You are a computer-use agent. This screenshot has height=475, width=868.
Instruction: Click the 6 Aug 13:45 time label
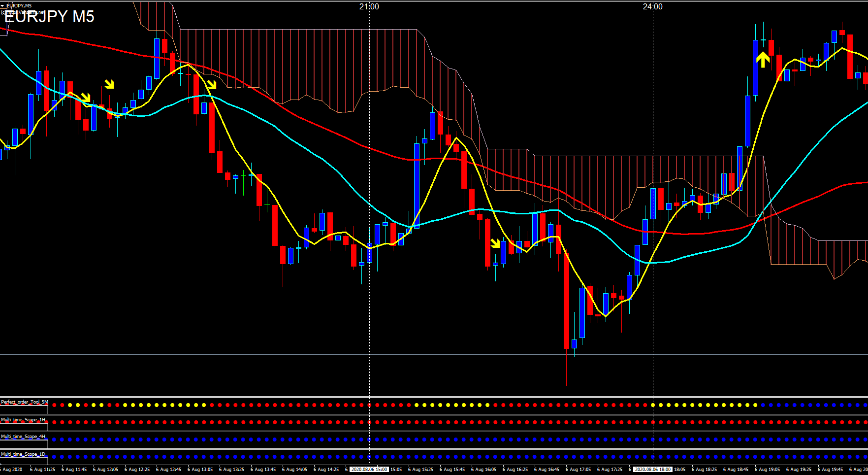pos(263,470)
